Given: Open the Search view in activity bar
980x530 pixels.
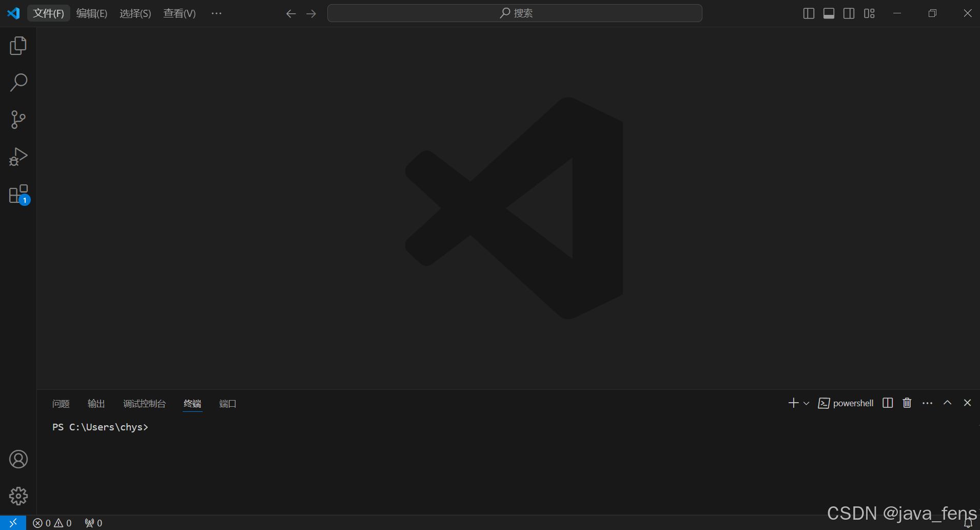Looking at the screenshot, I should pyautogui.click(x=18, y=82).
